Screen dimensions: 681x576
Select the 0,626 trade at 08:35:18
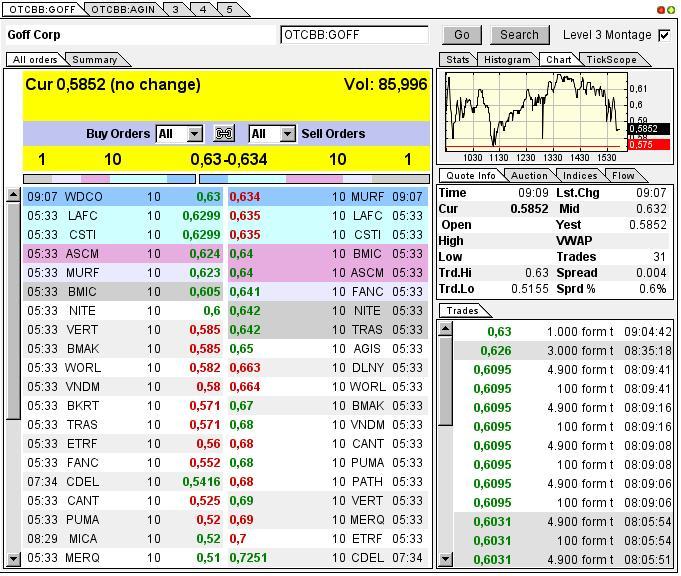click(x=563, y=351)
